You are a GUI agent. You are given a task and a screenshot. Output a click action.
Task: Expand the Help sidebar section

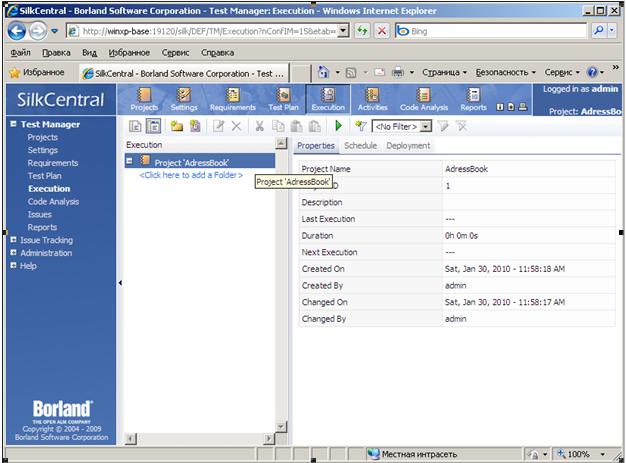13,265
